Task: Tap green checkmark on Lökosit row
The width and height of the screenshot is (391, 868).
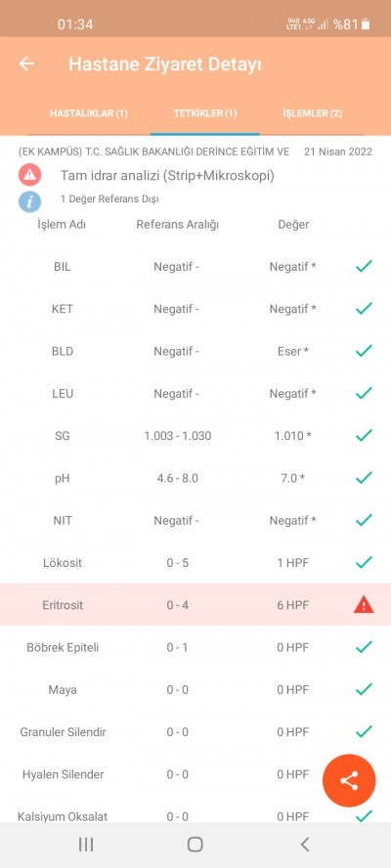Action: pyautogui.click(x=364, y=562)
